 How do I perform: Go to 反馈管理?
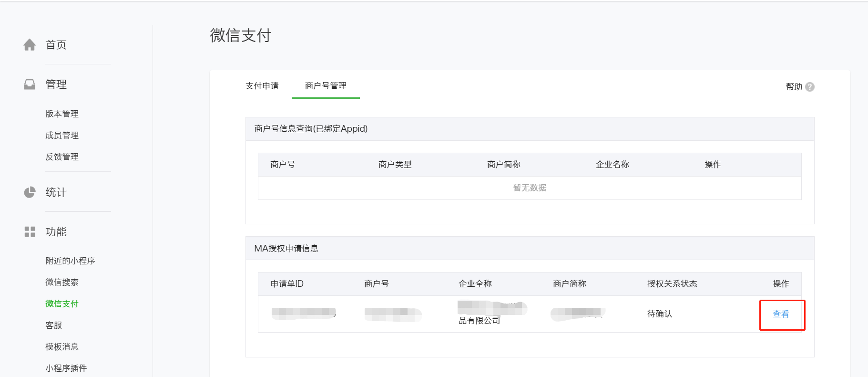coord(62,157)
